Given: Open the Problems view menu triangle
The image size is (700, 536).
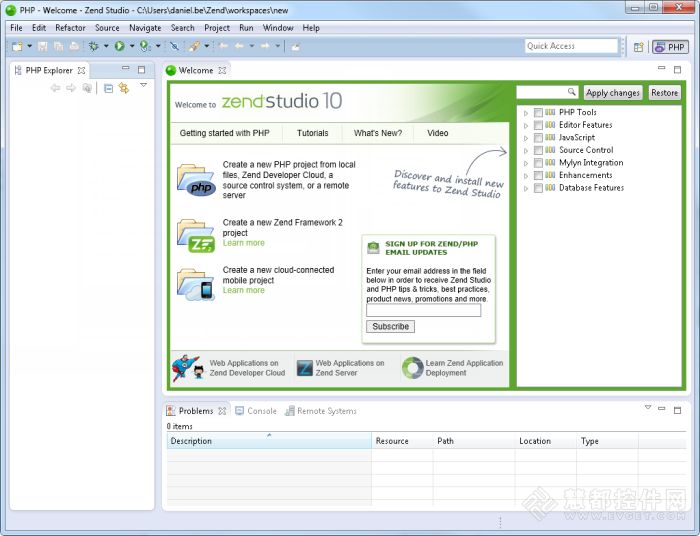Looking at the screenshot, I should tap(648, 407).
